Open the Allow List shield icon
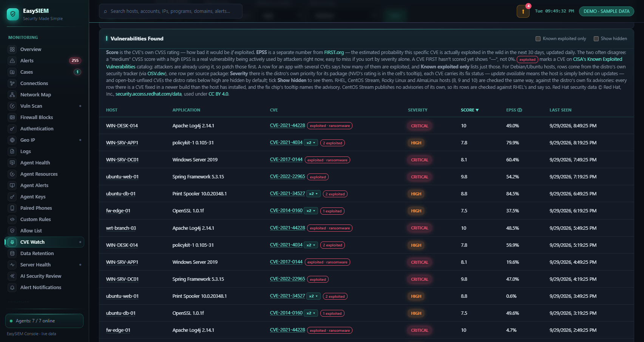Viewport: 644px width, 342px height. (12, 231)
